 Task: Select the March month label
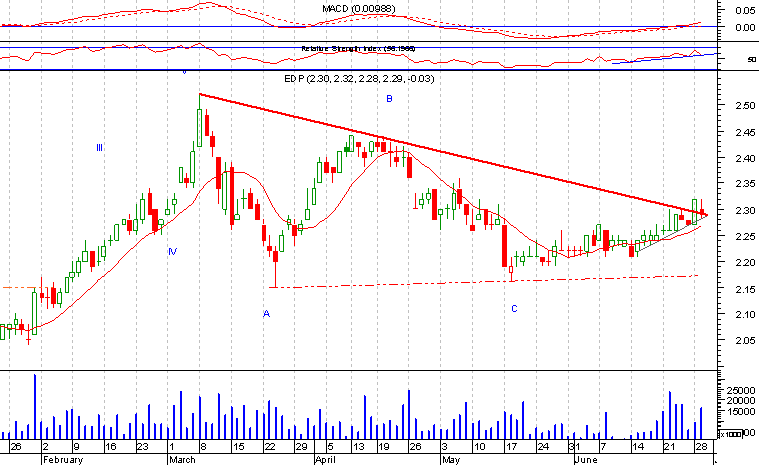(x=182, y=460)
